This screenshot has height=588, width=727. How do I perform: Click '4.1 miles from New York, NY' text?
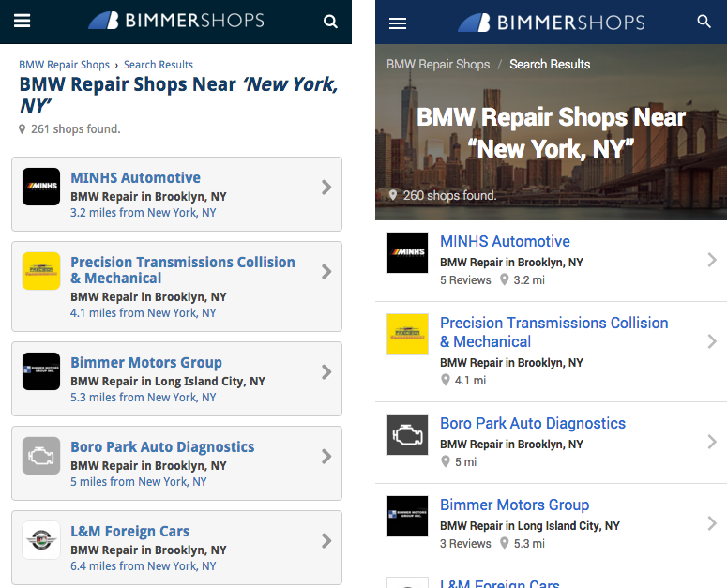pos(144,313)
